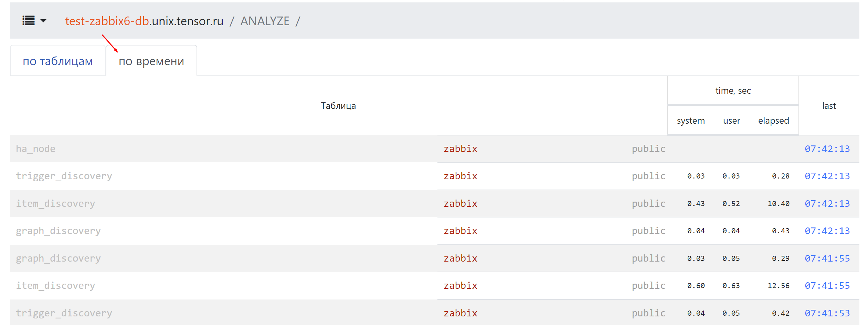Switch to the "по таблицам" tab
The height and width of the screenshot is (325, 868).
pyautogui.click(x=58, y=61)
